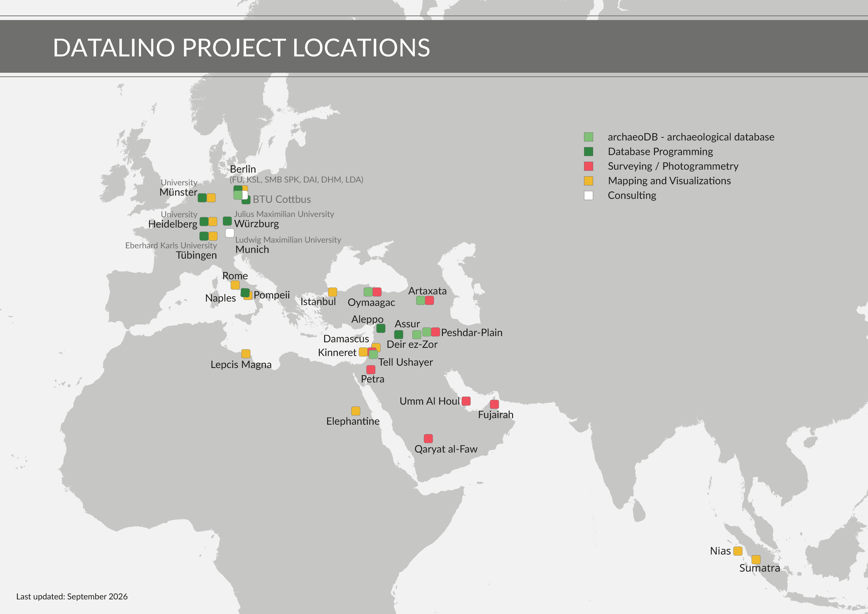
Task: Select the 'Kinneret' map label
Action: point(337,352)
